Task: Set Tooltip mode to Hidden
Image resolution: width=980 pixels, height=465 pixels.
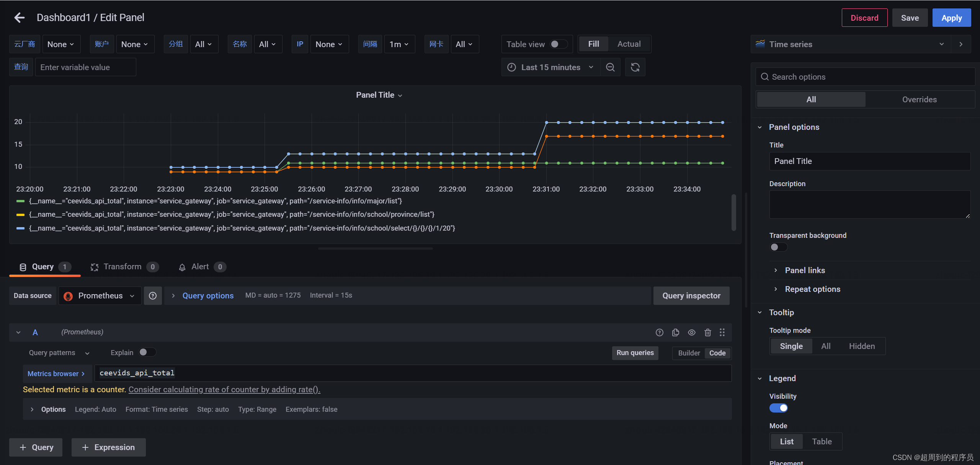Action: tap(862, 346)
